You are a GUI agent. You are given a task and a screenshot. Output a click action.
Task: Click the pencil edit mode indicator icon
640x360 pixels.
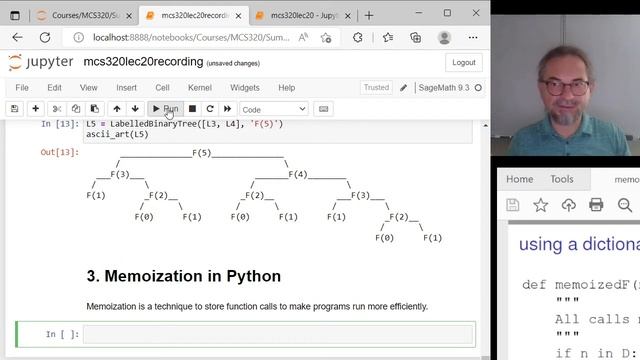403,88
